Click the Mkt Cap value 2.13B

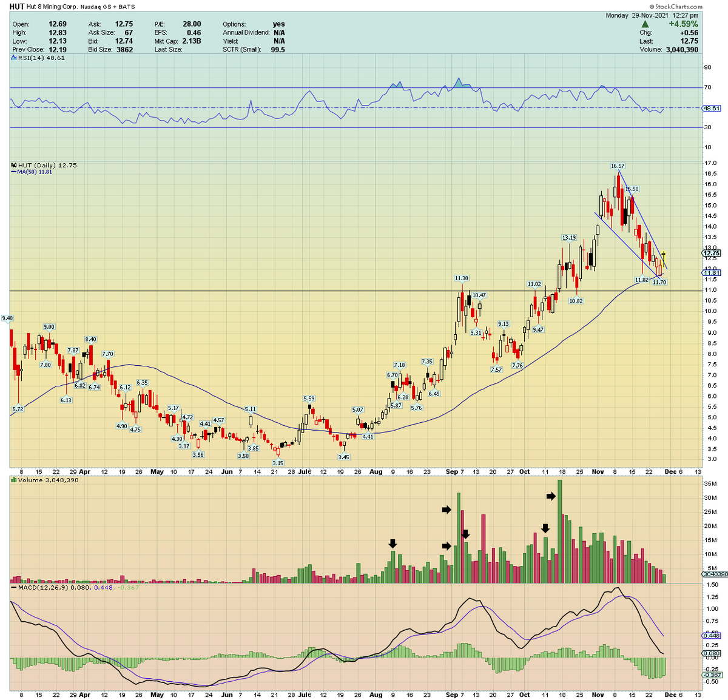(191, 41)
